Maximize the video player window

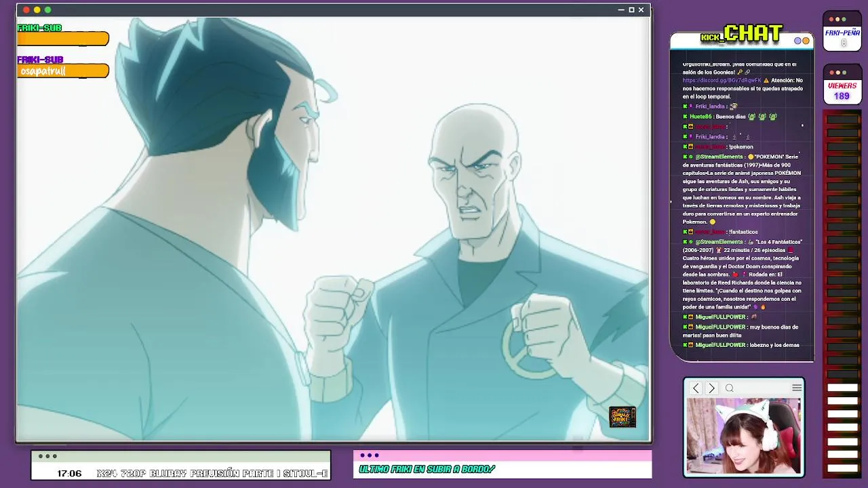tap(631, 10)
